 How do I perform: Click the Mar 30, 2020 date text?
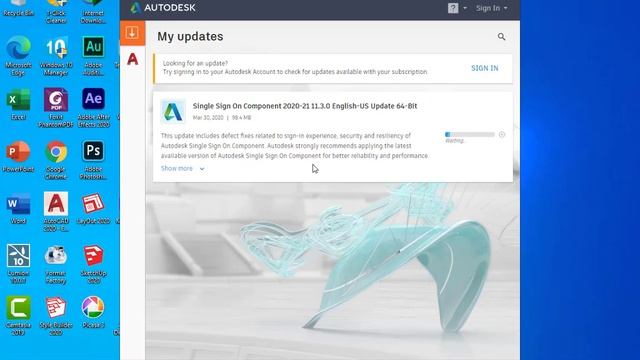point(208,118)
